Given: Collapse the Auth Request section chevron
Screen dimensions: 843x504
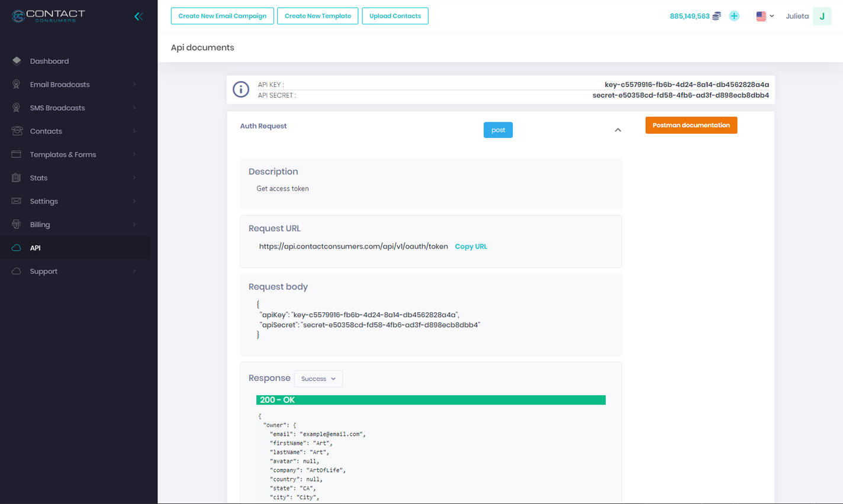Looking at the screenshot, I should click(x=617, y=130).
